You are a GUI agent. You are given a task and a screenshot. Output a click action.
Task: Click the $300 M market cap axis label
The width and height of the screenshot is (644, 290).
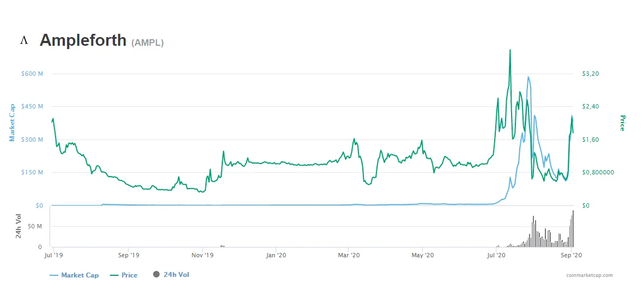[32, 140]
